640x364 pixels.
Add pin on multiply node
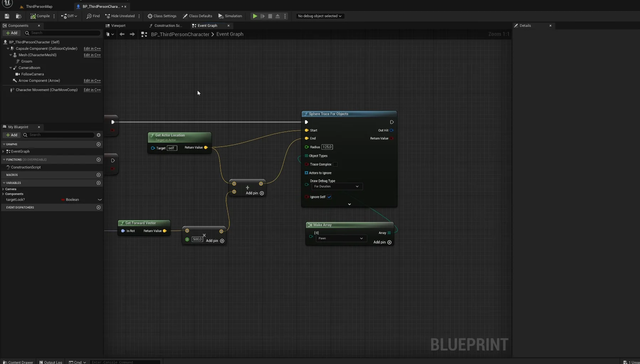point(215,241)
